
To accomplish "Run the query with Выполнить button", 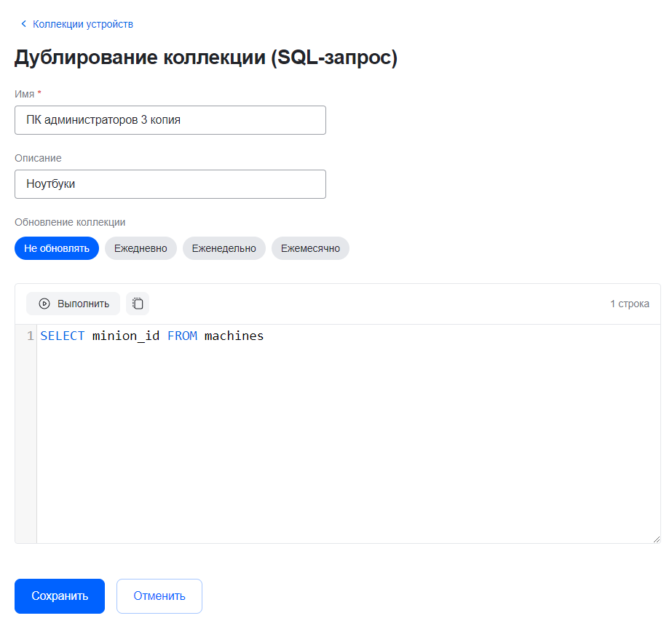I will pyautogui.click(x=73, y=304).
